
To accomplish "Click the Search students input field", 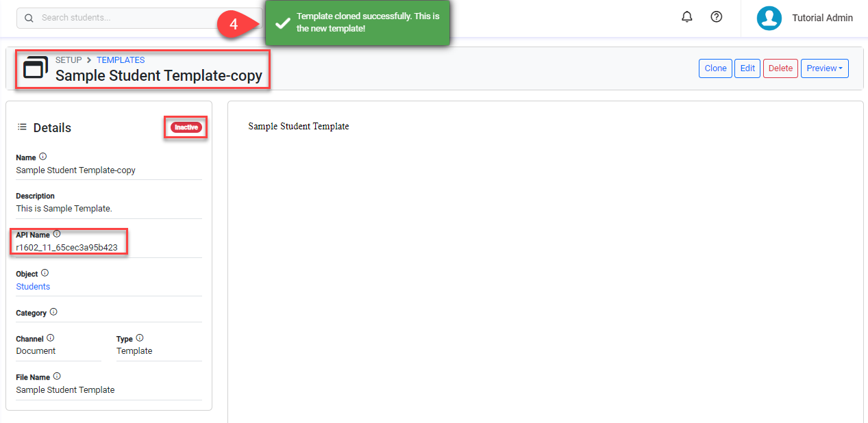I will pyautogui.click(x=137, y=18).
